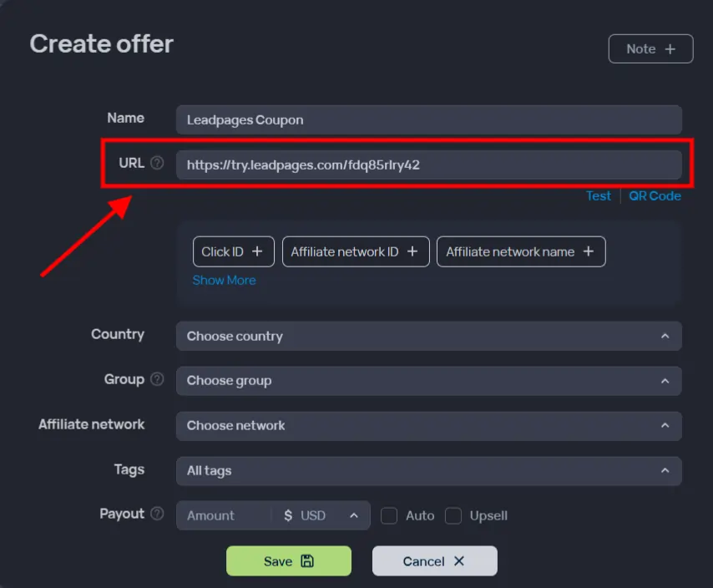Screen dimensions: 713x588
Task: Click the Country dropdown chevron arrow
Action: [x=665, y=336]
